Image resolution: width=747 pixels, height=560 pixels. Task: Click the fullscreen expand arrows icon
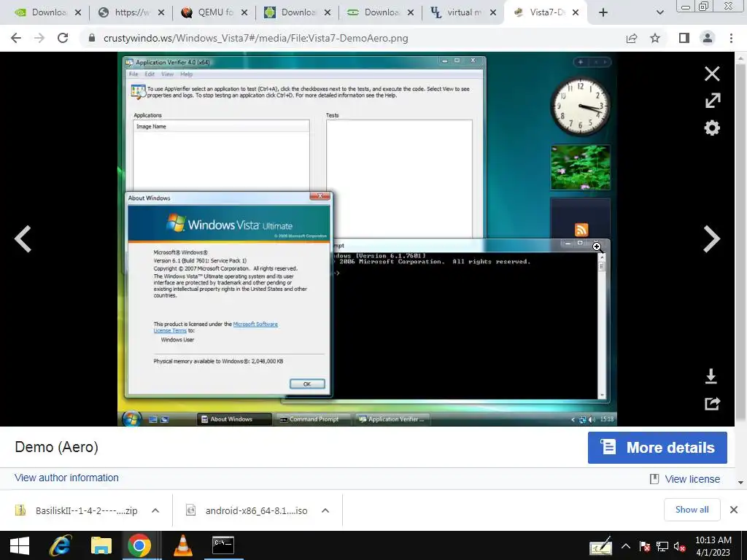pyautogui.click(x=713, y=101)
